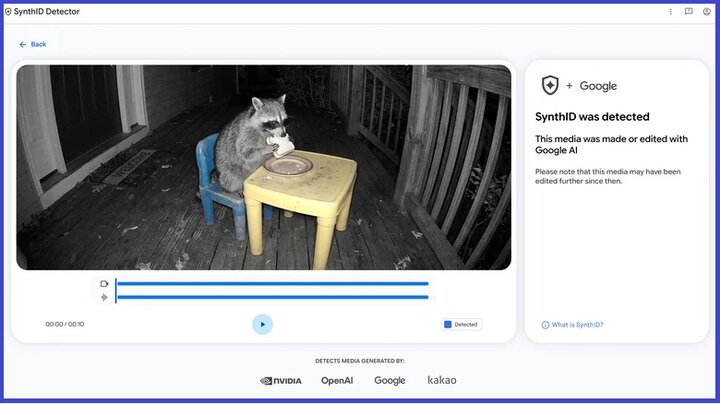Click the timeline playhead marker
Image resolution: width=720 pixels, height=404 pixels.
[x=116, y=290]
